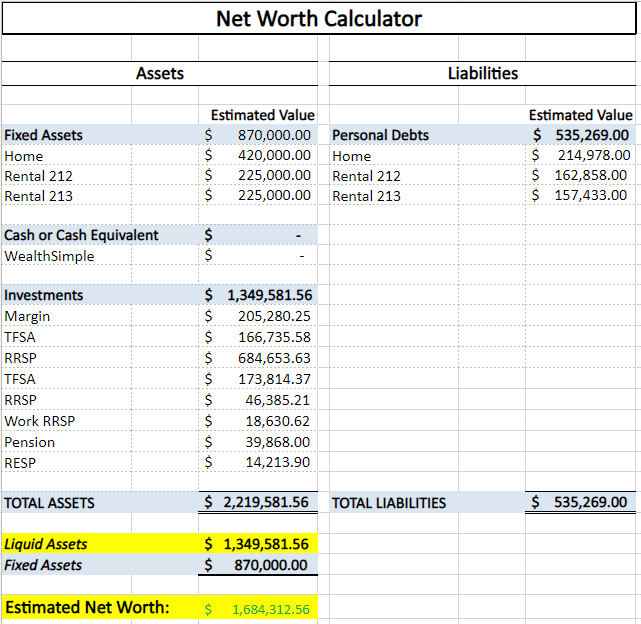This screenshot has width=641, height=624.
Task: Select the Fixed Assets summary value 870,000.00
Action: [256, 565]
